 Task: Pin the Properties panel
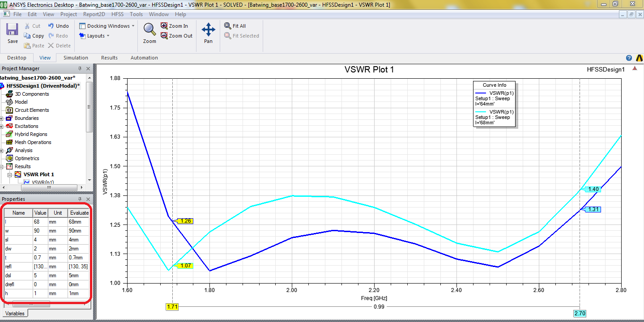80,199
